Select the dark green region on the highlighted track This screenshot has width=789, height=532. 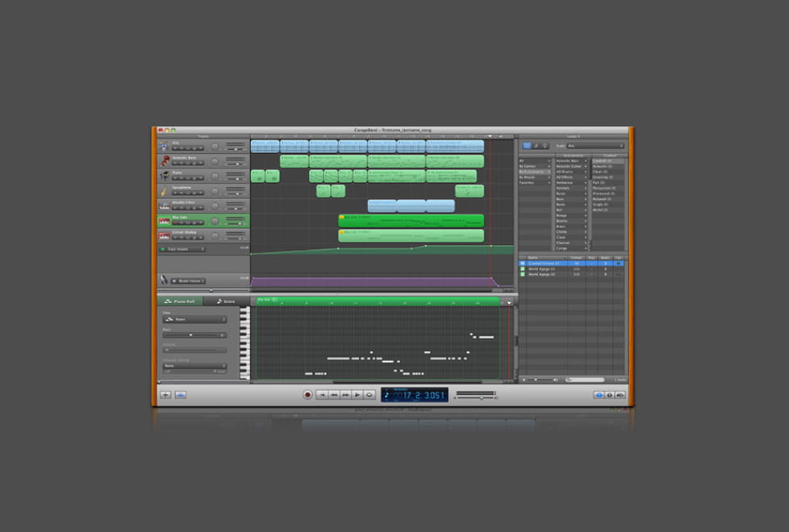point(411,221)
